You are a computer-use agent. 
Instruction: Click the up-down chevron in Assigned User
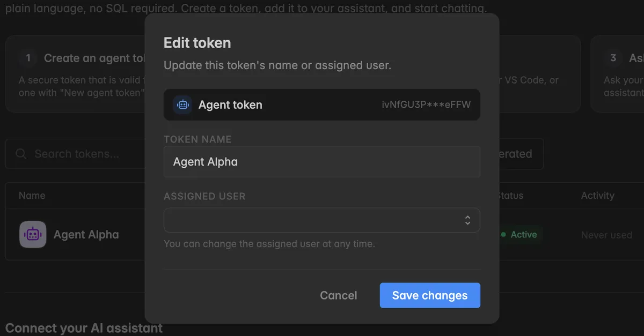click(x=467, y=220)
